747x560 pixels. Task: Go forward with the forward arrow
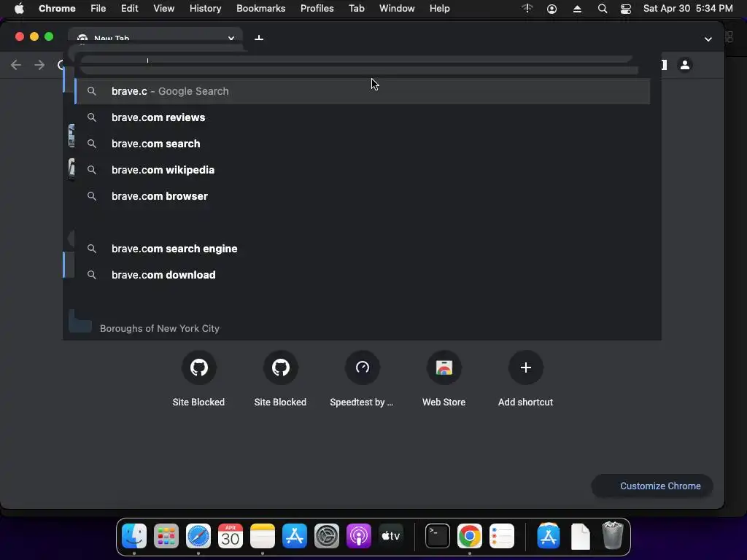pyautogui.click(x=39, y=65)
